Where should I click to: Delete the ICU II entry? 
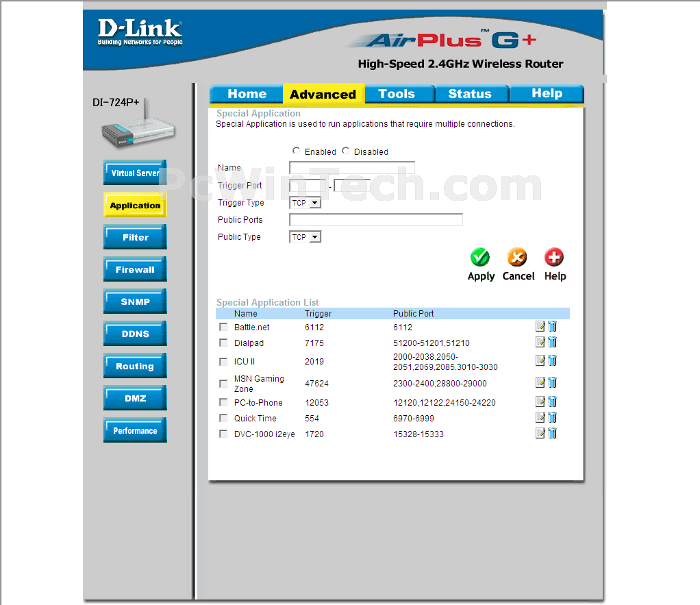[x=552, y=360]
